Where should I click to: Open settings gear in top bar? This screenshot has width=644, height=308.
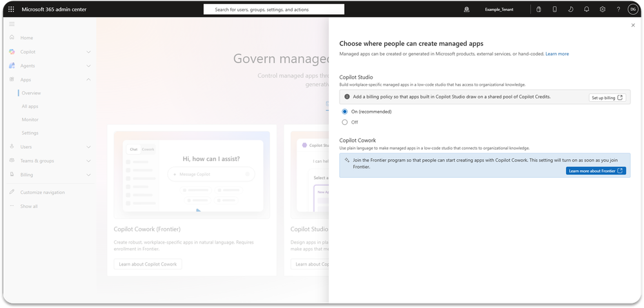[603, 10]
